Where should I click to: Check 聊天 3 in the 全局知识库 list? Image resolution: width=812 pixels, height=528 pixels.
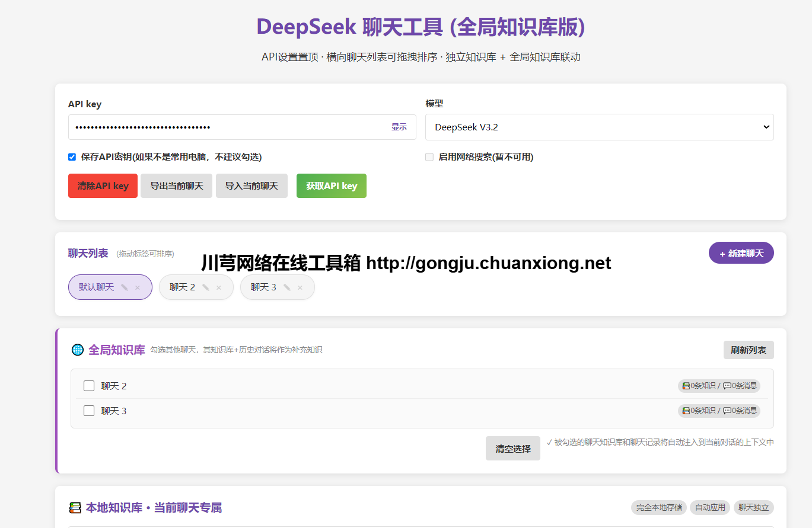coord(89,411)
